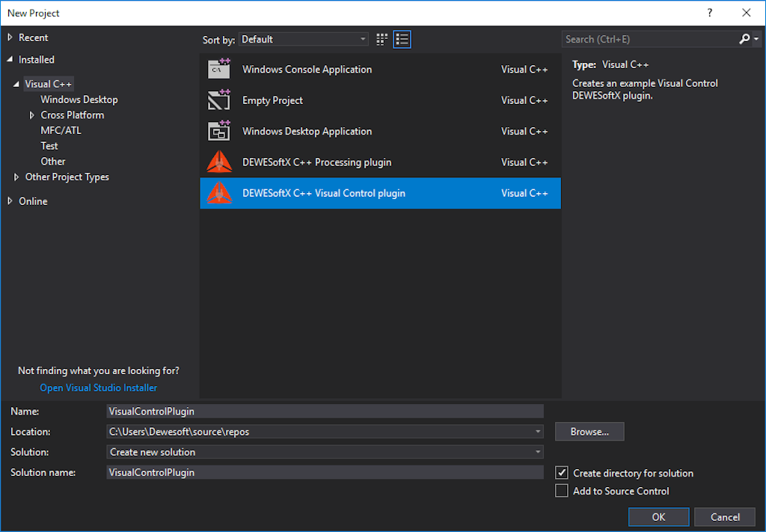
Task: Expand the Recent section
Action: [10, 37]
